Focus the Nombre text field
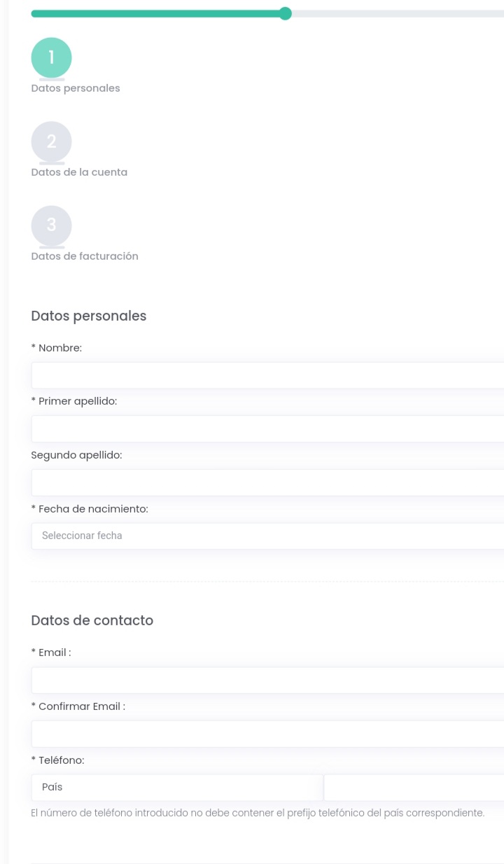The image size is (504, 864). (x=267, y=375)
